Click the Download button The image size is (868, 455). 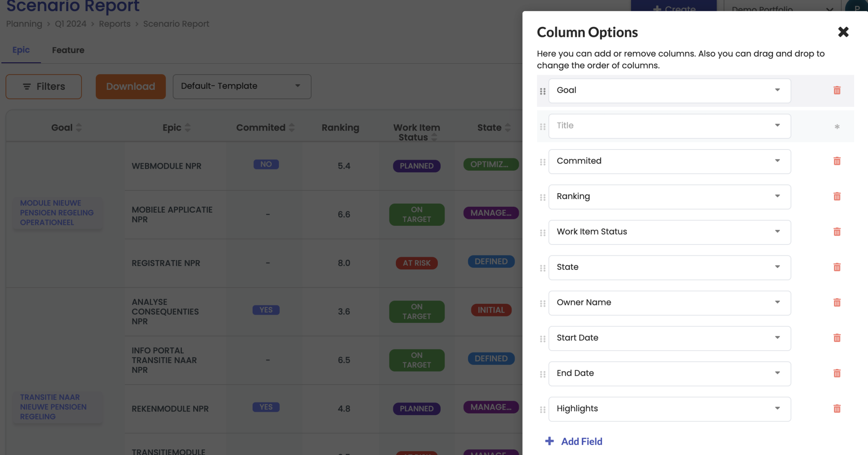[130, 86]
